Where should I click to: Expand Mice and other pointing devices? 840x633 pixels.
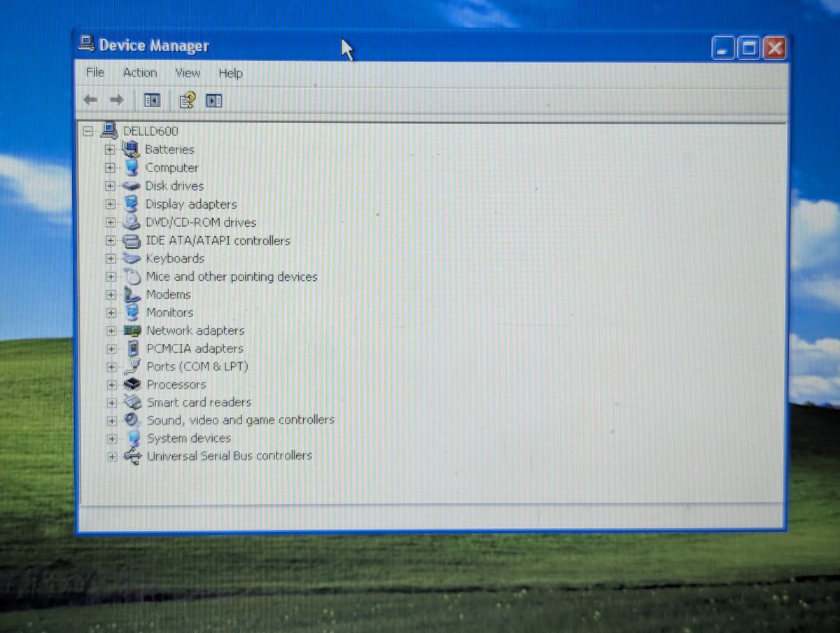tap(111, 277)
